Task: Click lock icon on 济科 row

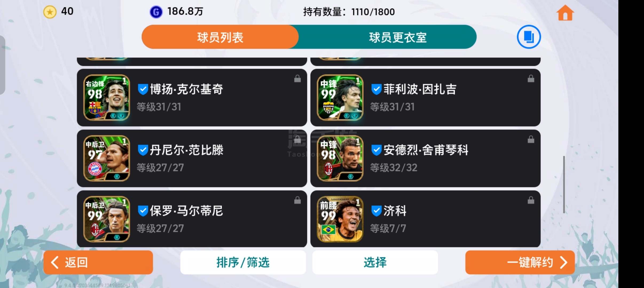Action: click(531, 200)
